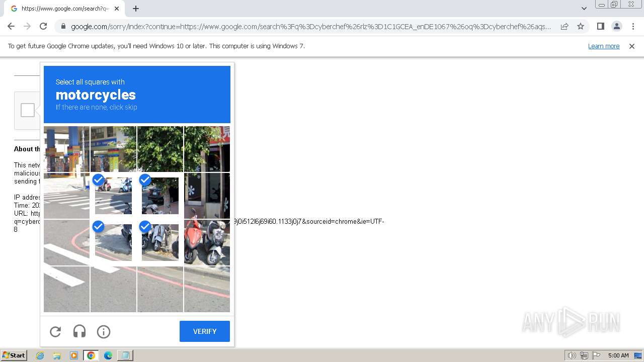Screen dimensions: 644x362
Task: Share this page icon
Action: [x=565, y=26]
